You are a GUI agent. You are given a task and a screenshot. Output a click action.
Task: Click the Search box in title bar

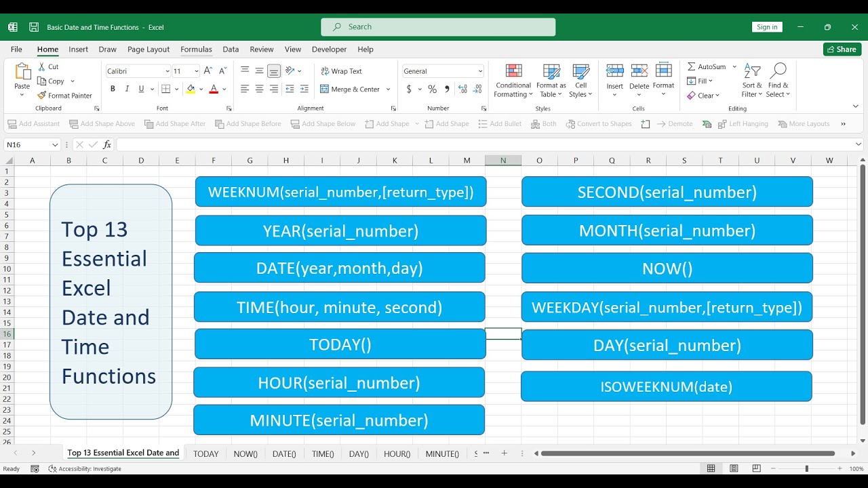tap(438, 27)
